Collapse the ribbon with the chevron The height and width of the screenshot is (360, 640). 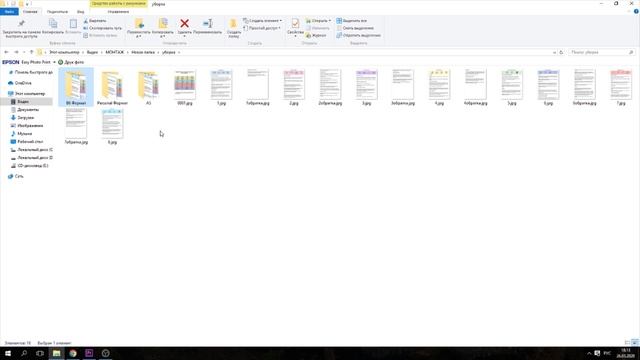click(x=629, y=11)
